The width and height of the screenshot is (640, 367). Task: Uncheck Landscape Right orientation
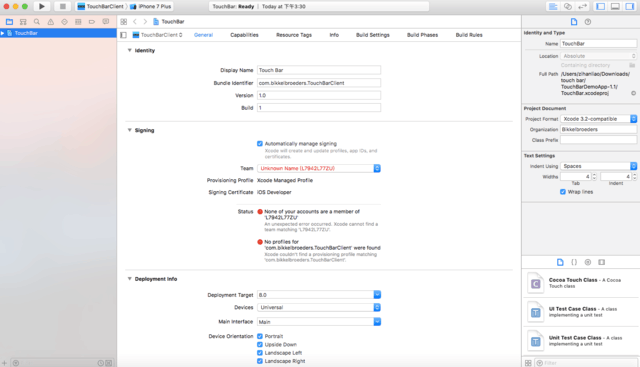(x=260, y=361)
